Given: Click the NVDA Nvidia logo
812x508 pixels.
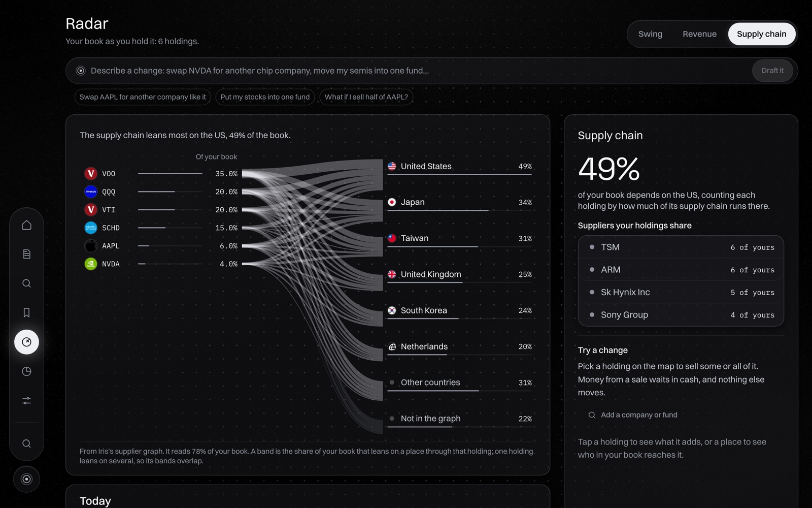Looking at the screenshot, I should point(91,264).
